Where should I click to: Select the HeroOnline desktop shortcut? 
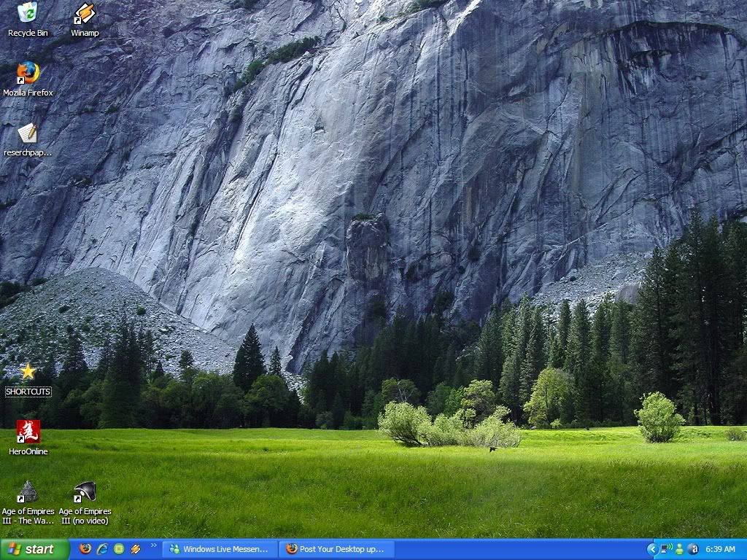click(x=28, y=437)
